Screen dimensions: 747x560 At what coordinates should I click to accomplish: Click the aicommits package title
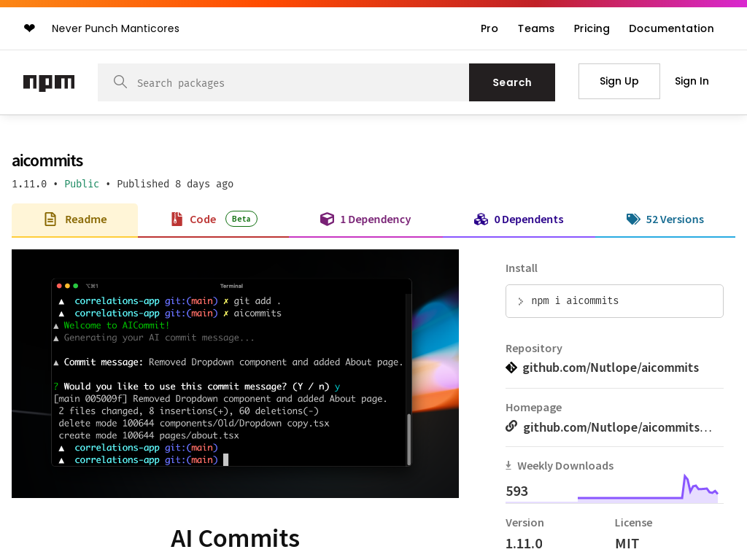[47, 161]
